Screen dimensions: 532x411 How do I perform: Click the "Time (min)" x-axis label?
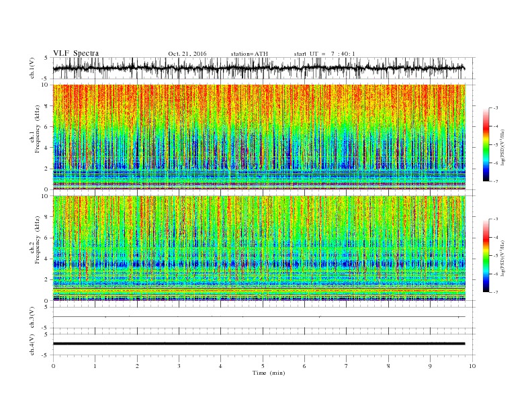point(269,373)
